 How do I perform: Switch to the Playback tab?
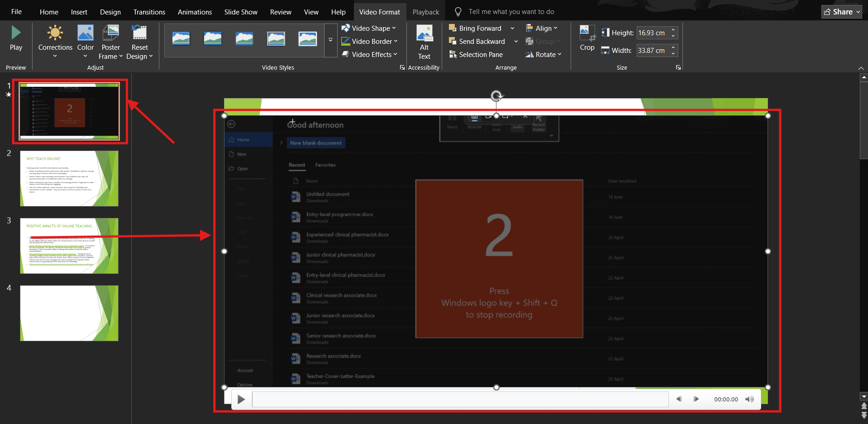(425, 11)
